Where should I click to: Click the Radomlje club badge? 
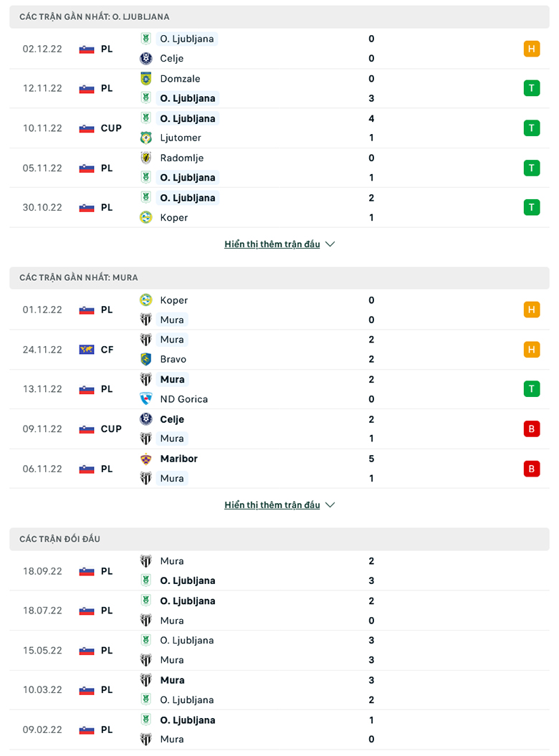[146, 158]
